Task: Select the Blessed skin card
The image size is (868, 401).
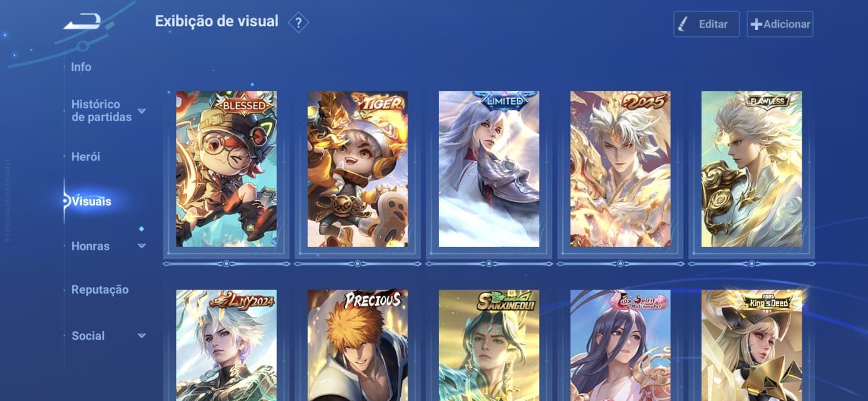Action: (x=226, y=169)
